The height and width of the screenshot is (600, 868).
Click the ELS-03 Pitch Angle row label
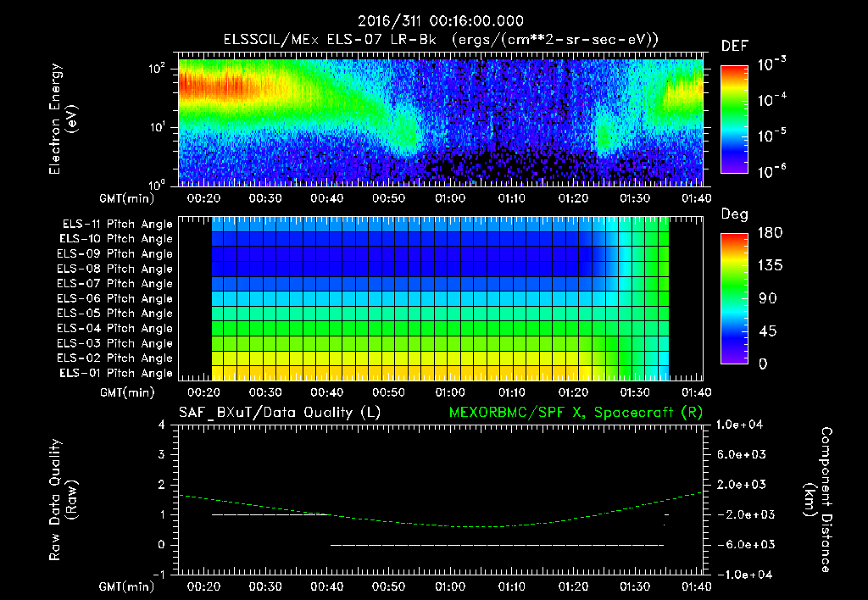[115, 344]
